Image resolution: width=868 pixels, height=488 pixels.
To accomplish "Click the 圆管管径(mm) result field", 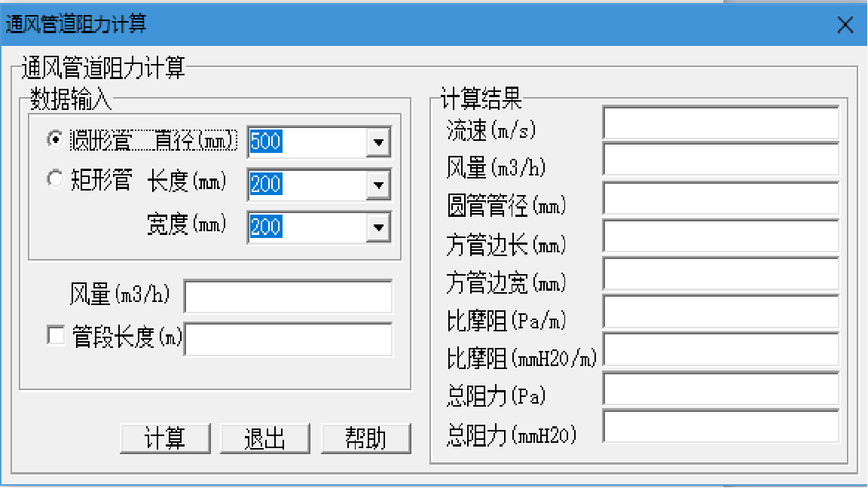I will [x=720, y=197].
